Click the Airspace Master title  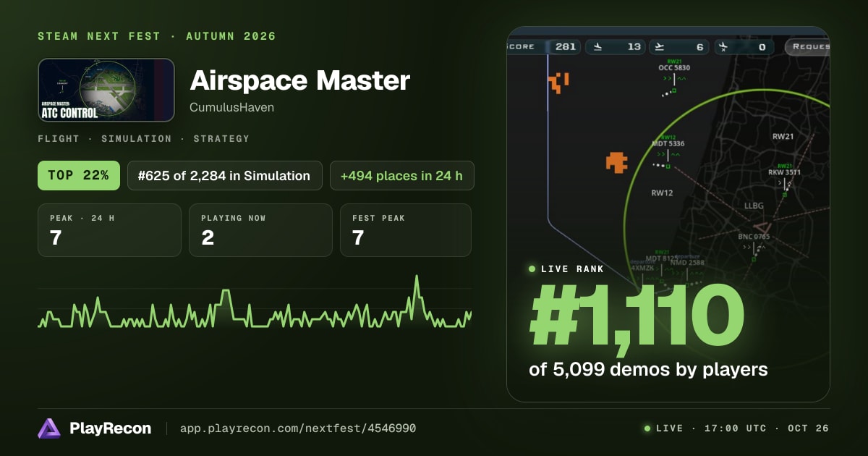(300, 80)
